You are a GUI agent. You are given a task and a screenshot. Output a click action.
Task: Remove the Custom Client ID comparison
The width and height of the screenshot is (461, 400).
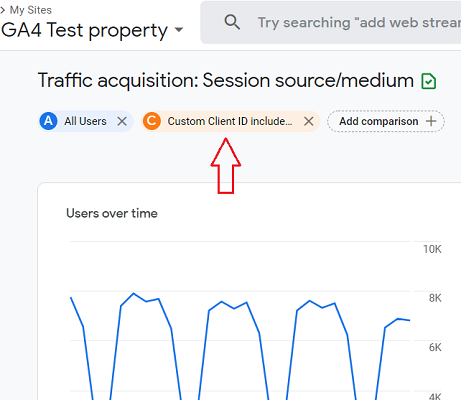pos(309,121)
